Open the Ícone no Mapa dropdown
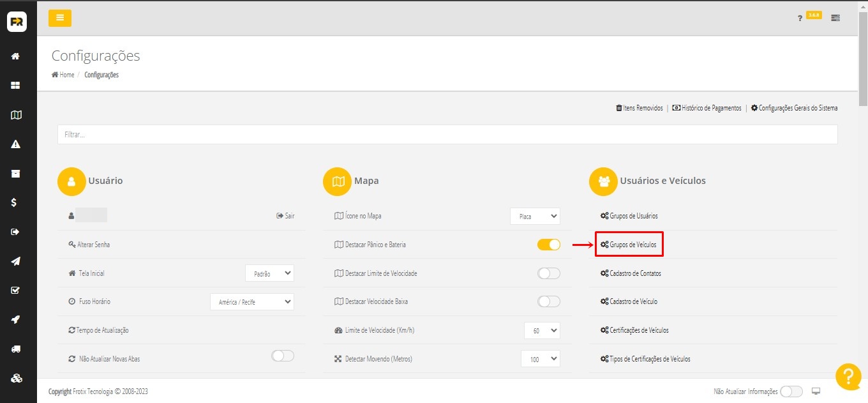The height and width of the screenshot is (403, 868). click(535, 217)
